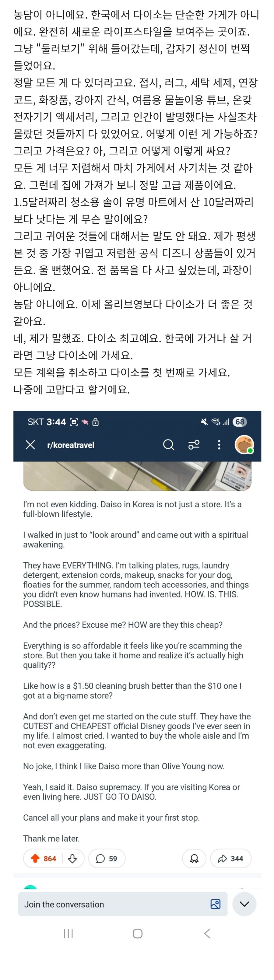Tap the profile avatar icon
This screenshot has height=980, width=274.
pyautogui.click(x=244, y=444)
